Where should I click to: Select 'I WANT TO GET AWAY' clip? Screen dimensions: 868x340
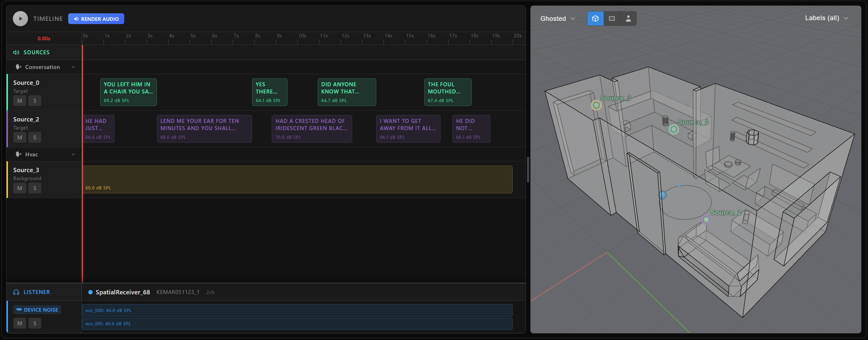408,129
